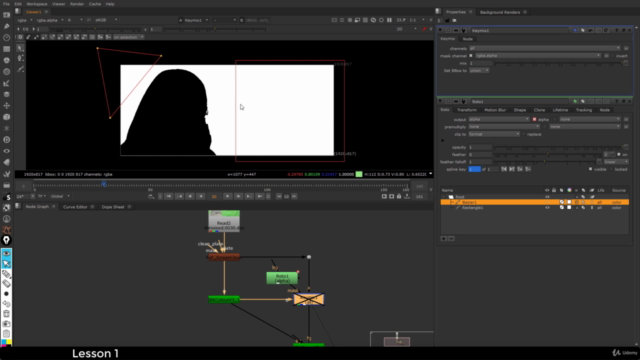
Task: Open the Motion Blur tab in Roto1 properties
Action: 495,110
